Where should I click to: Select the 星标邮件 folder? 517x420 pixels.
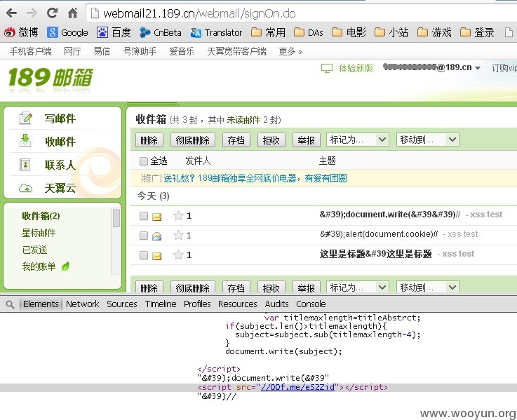tap(39, 233)
